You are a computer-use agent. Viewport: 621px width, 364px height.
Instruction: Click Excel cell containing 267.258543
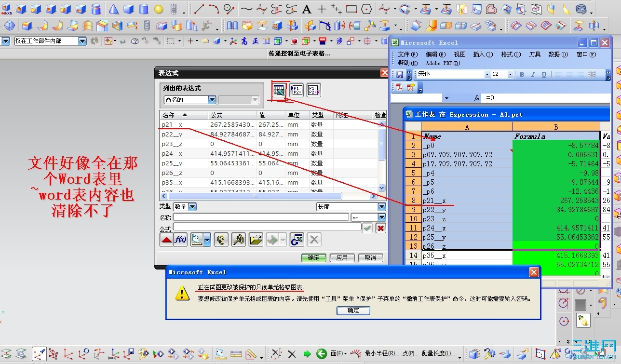(556, 201)
